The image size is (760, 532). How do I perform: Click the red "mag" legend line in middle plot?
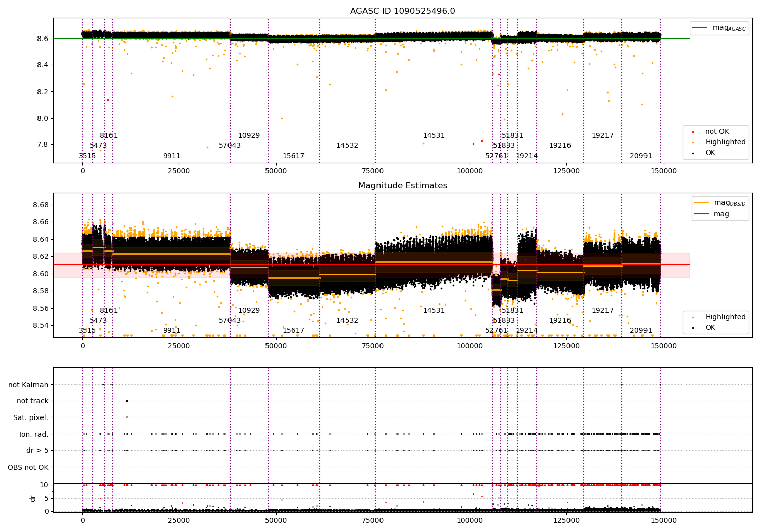coord(702,214)
